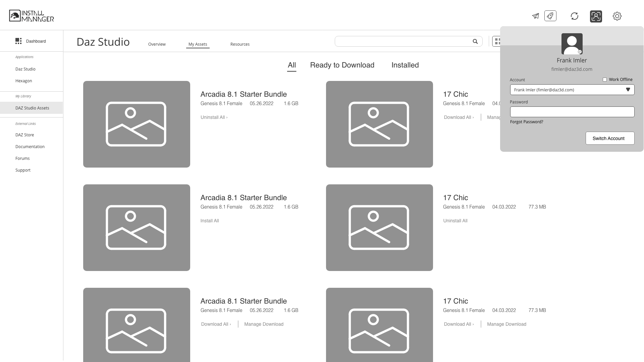Click the Install Manager logo
Image resolution: width=644 pixels, height=362 pixels.
tap(32, 16)
